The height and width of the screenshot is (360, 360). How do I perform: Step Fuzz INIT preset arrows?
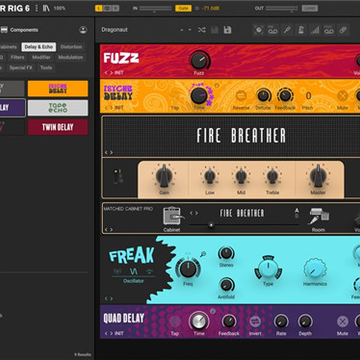(109, 73)
